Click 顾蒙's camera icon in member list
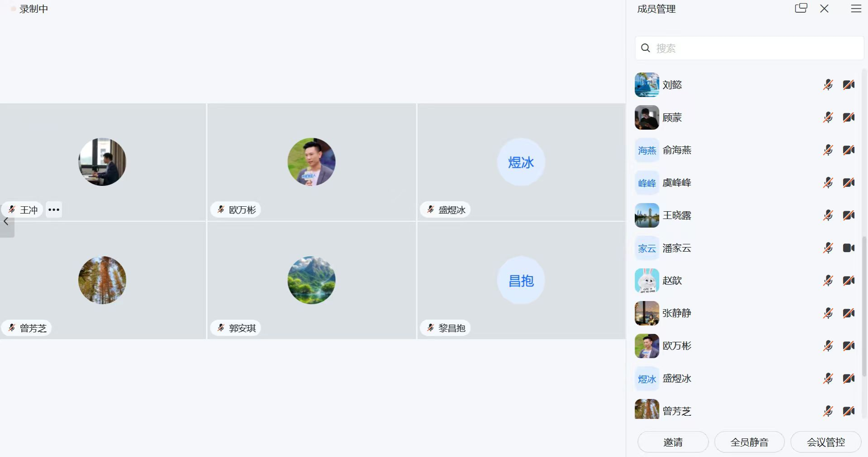This screenshot has width=868, height=457. click(x=849, y=117)
